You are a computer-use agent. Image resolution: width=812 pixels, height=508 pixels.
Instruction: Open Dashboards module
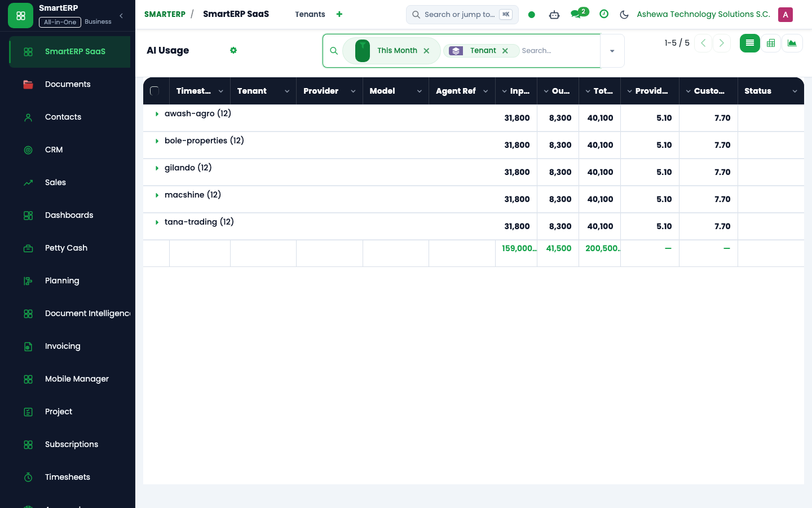[70, 215]
